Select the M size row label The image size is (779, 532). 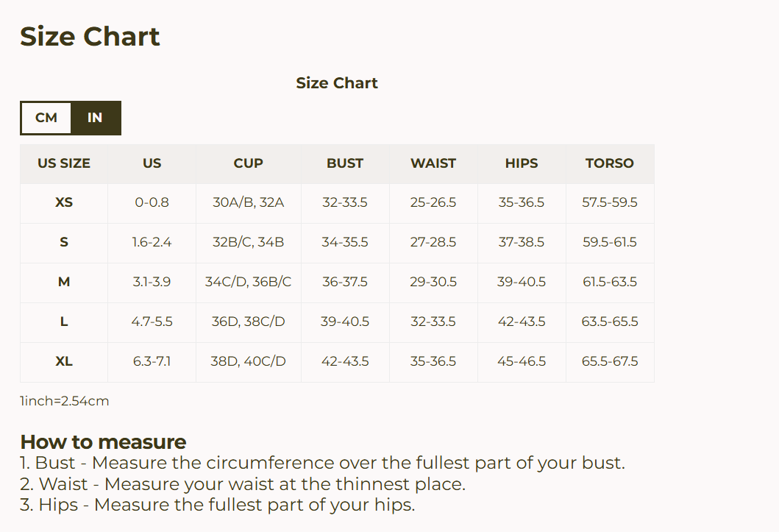pos(64,282)
